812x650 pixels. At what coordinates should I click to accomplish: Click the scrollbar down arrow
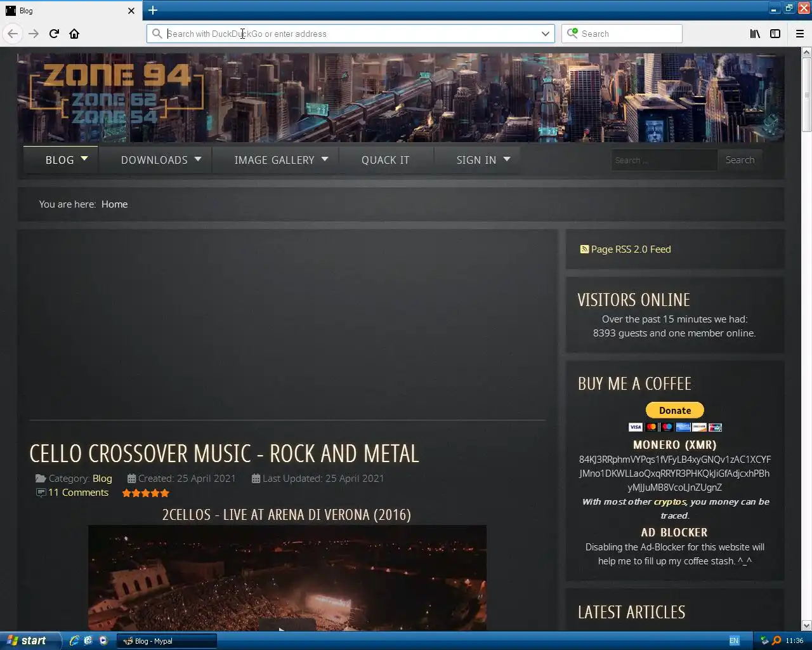pos(806,625)
